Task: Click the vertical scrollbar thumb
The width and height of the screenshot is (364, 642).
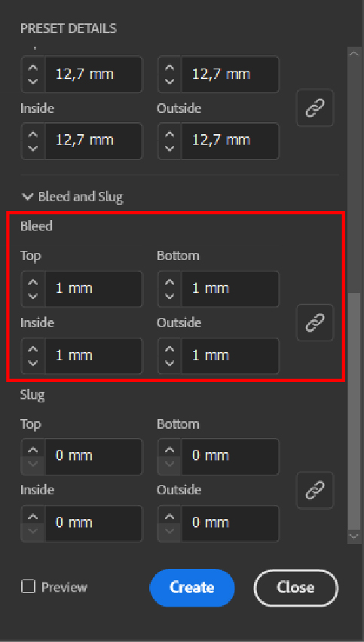Action: click(353, 411)
